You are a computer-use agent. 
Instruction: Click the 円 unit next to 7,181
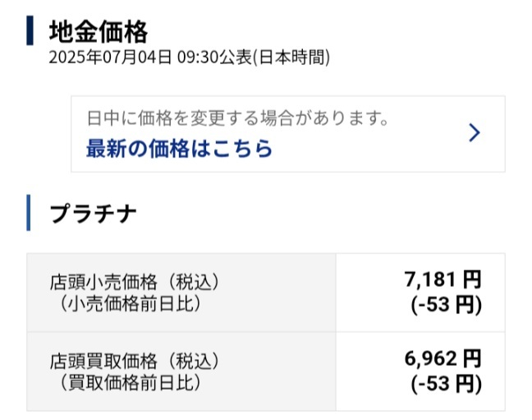pos(472,279)
